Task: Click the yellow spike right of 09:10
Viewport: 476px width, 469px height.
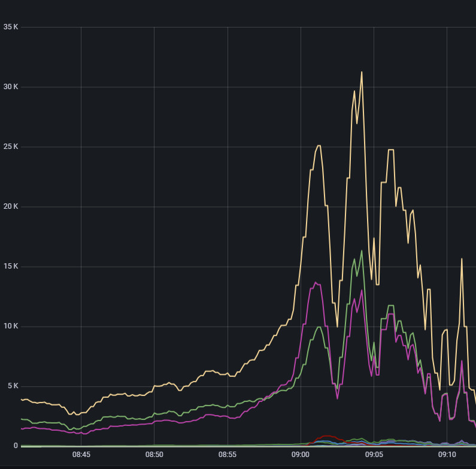Action: click(462, 259)
